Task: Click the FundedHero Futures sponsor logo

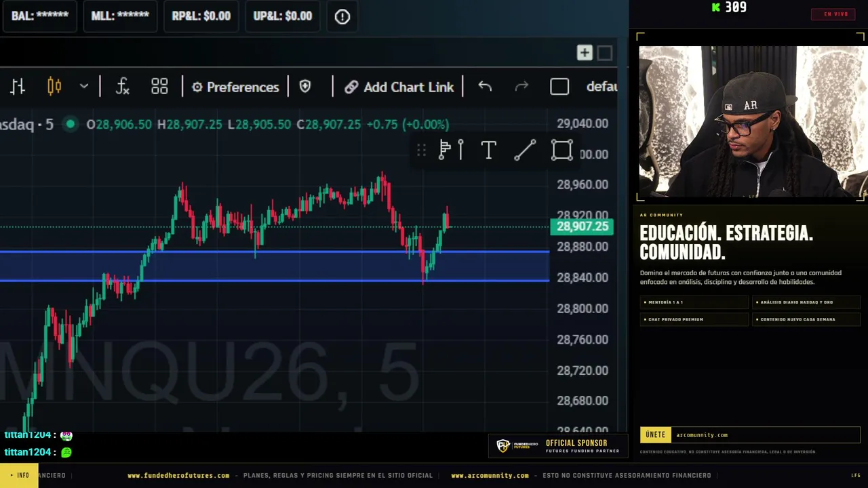Action: [517, 446]
